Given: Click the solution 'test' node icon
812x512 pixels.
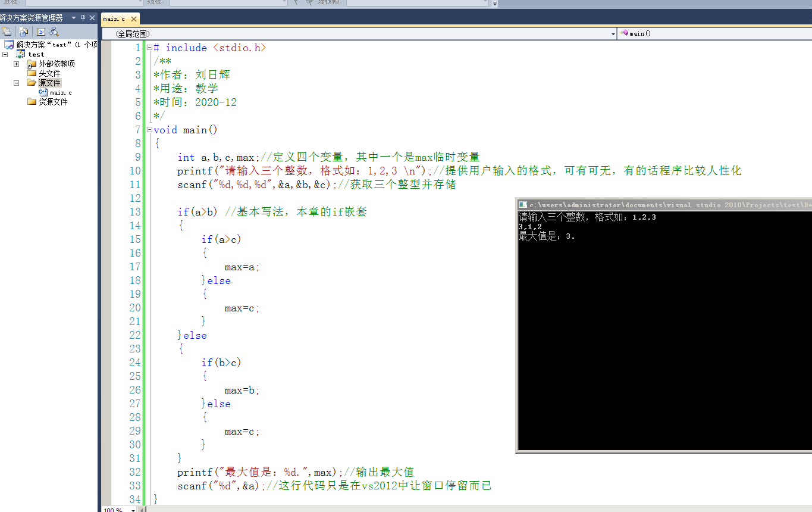Looking at the screenshot, I should click(9, 45).
